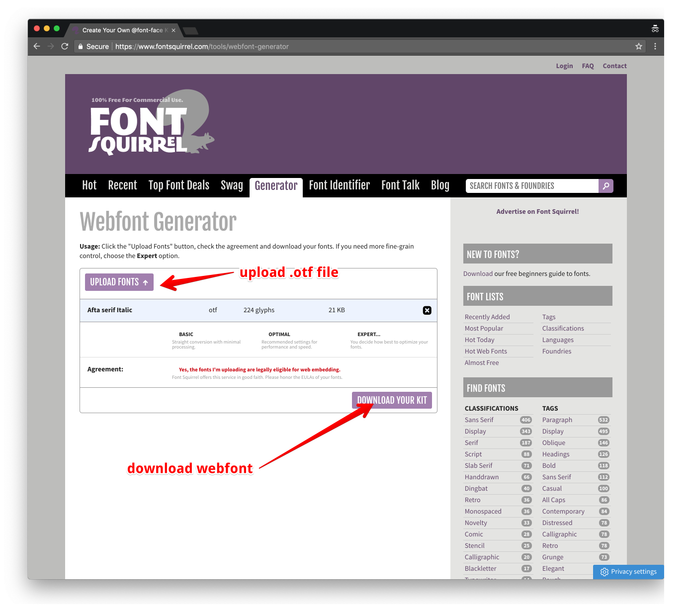This screenshot has width=692, height=616.
Task: Accept the legally eligible agreement statement
Action: point(259,370)
